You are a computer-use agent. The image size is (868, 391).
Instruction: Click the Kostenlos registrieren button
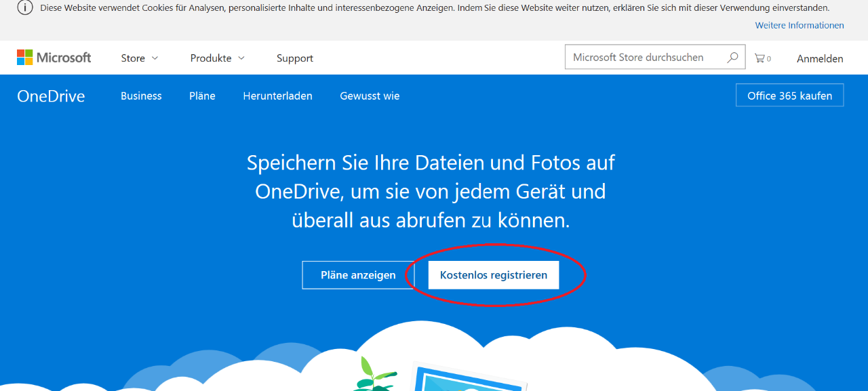494,275
